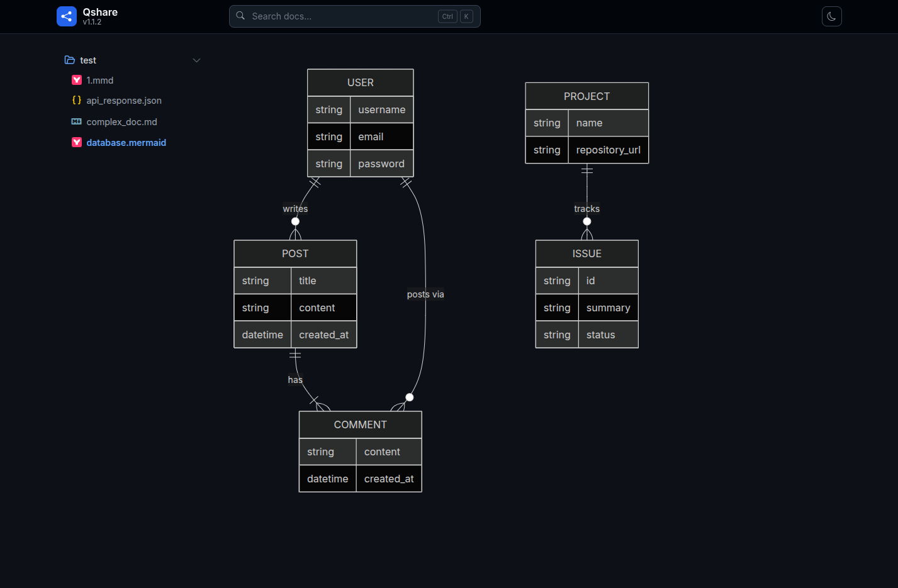Click the username attribute in USER

382,109
